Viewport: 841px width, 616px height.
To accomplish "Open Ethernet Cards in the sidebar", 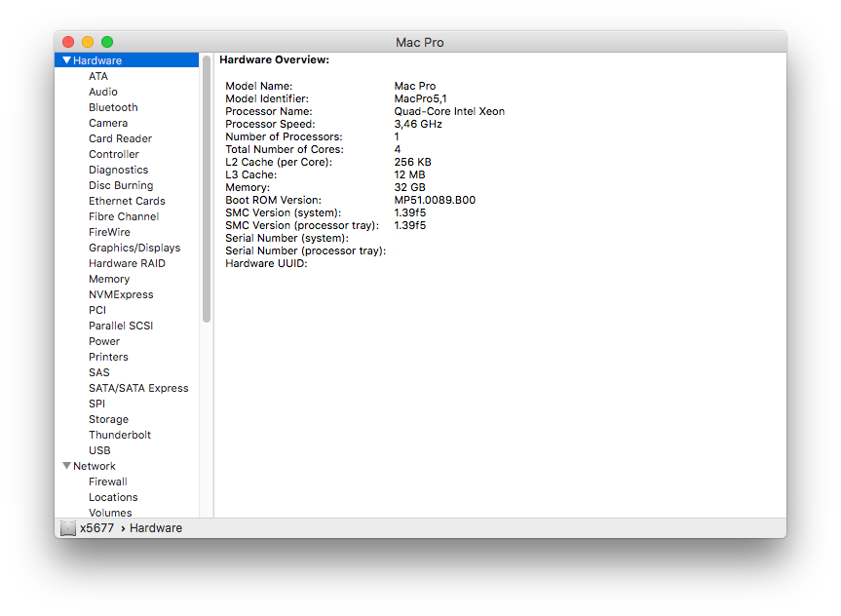I will (x=127, y=201).
